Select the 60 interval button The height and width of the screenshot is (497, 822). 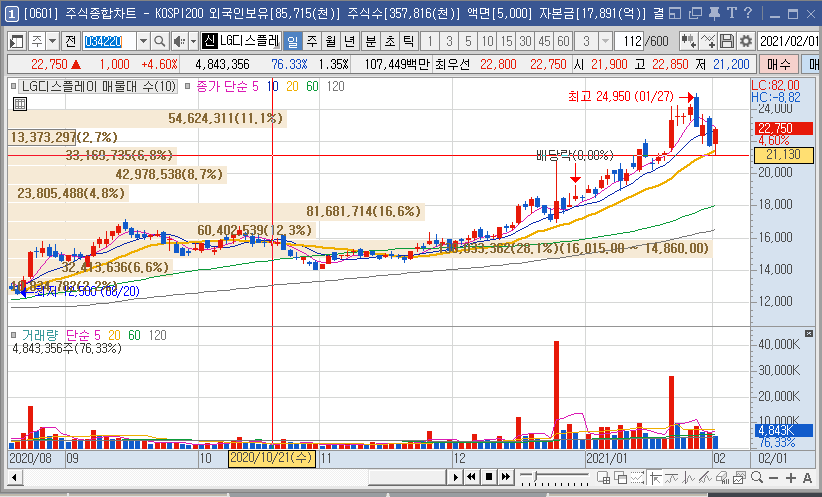[563, 41]
